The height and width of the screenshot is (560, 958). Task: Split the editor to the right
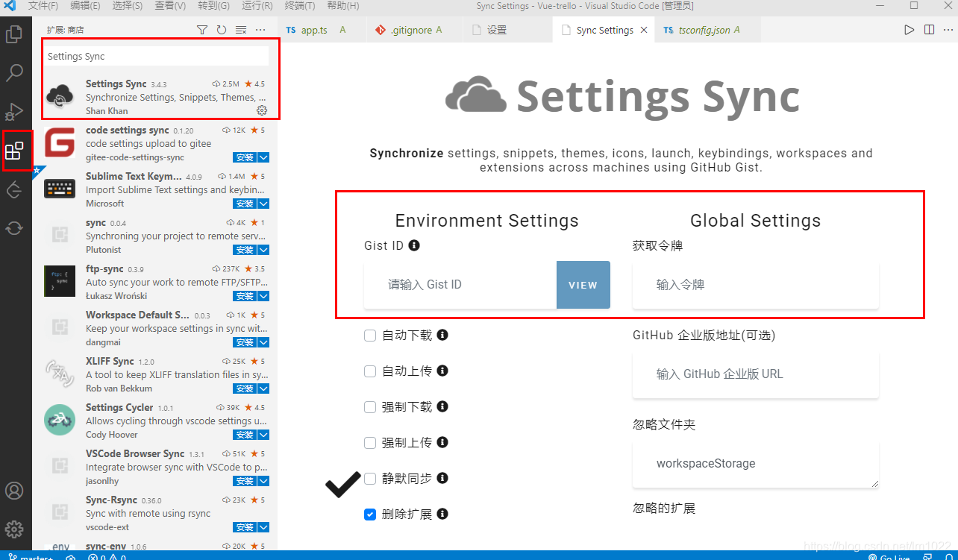929,30
